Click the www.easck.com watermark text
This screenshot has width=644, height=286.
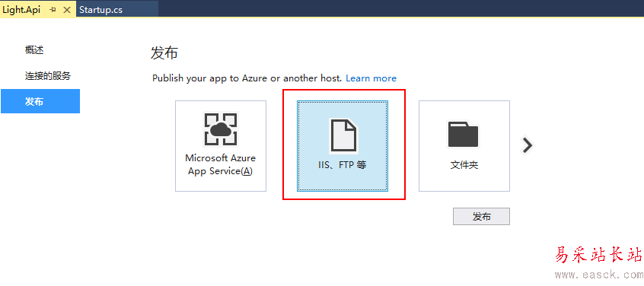point(598,274)
